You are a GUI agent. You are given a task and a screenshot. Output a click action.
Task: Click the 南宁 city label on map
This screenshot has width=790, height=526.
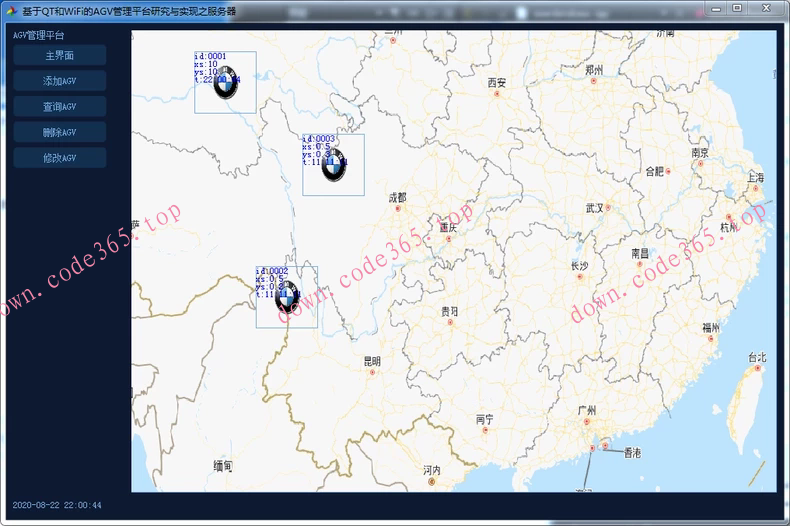pyautogui.click(x=485, y=419)
